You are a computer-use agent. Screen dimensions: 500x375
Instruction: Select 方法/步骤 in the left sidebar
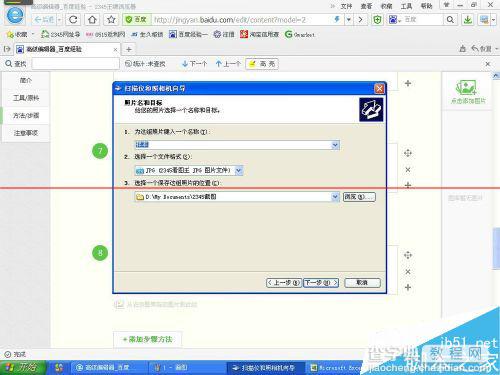[x=26, y=115]
